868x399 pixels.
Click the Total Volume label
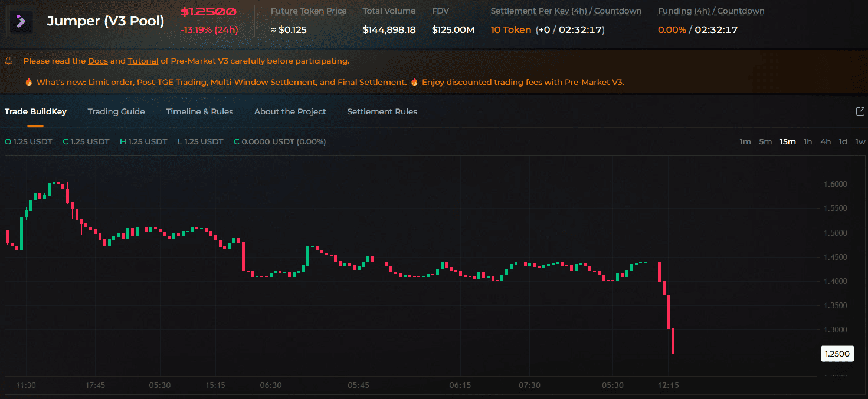pos(389,11)
